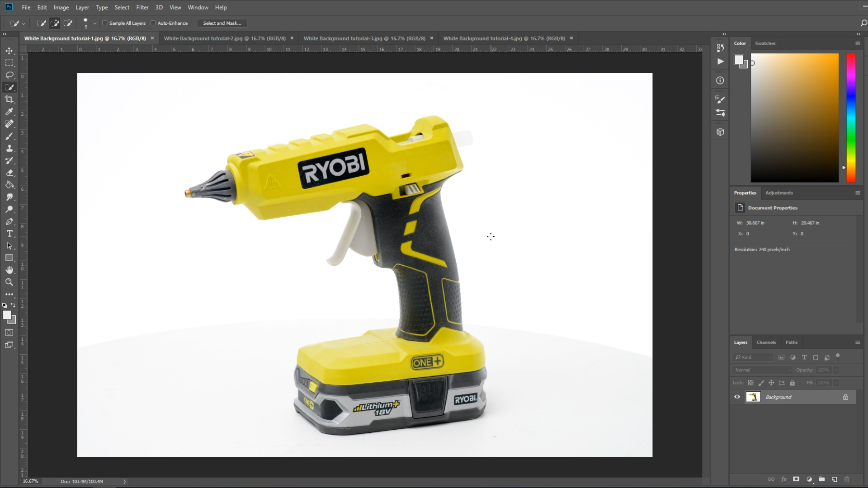Switch to White Background tutorial-2.jpg tab
The height and width of the screenshot is (488, 868).
225,38
